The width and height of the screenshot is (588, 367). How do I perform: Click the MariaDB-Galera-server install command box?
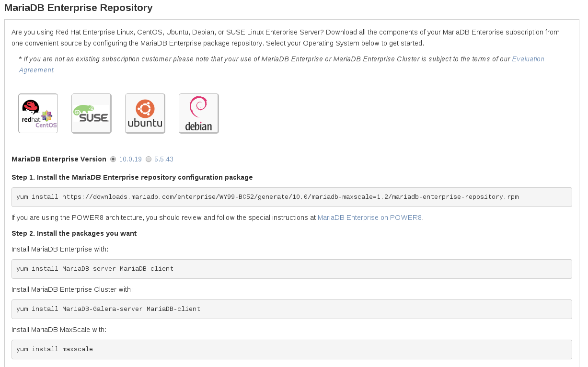[291, 309]
